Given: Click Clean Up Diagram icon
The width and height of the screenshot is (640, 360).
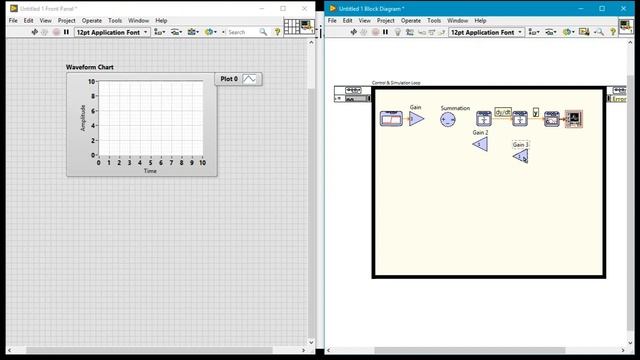Looking at the screenshot, I should pyautogui.click(x=584, y=32).
